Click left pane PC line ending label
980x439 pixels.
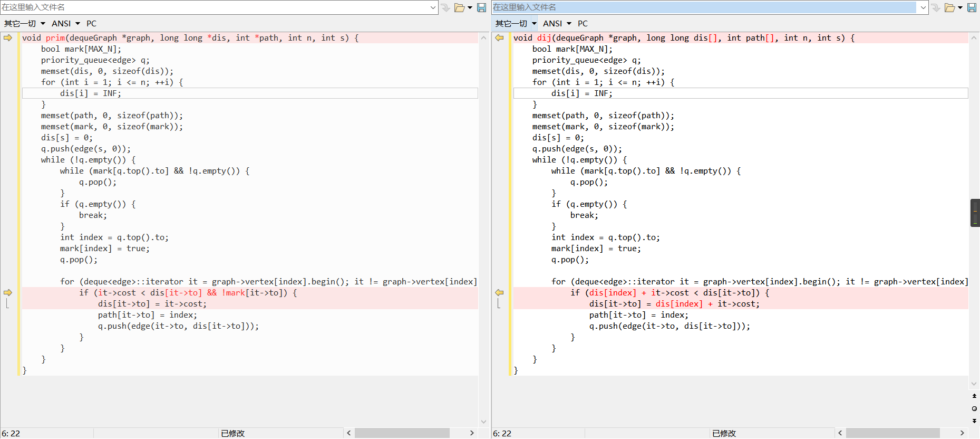coord(91,23)
